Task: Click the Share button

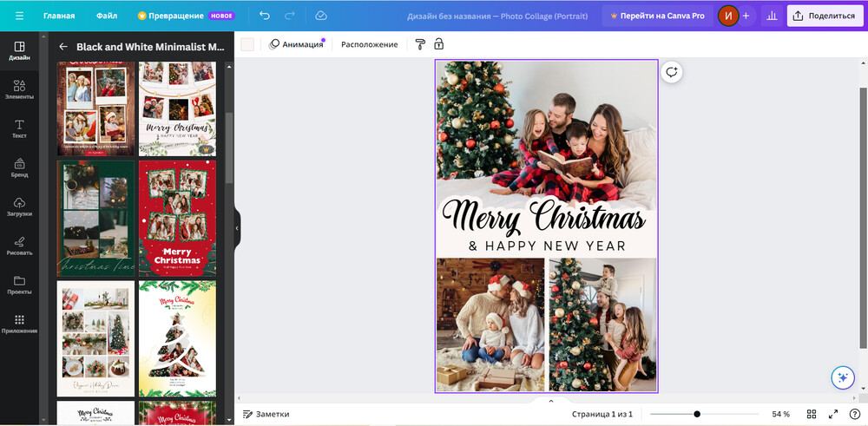Action: point(825,16)
